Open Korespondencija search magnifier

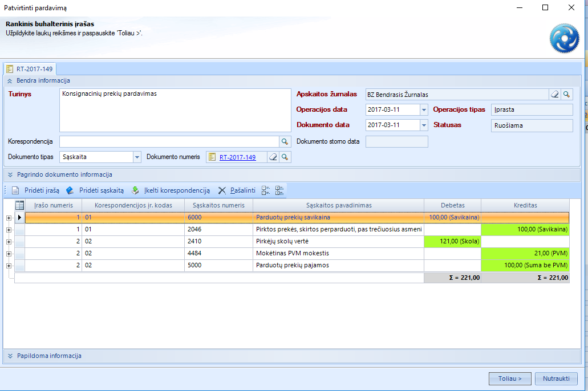click(285, 141)
